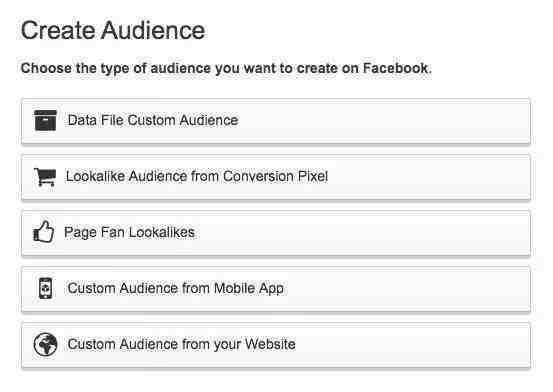This screenshot has height=392, width=553.
Task: Click the word 'Website' in the last option
Action: pos(270,344)
